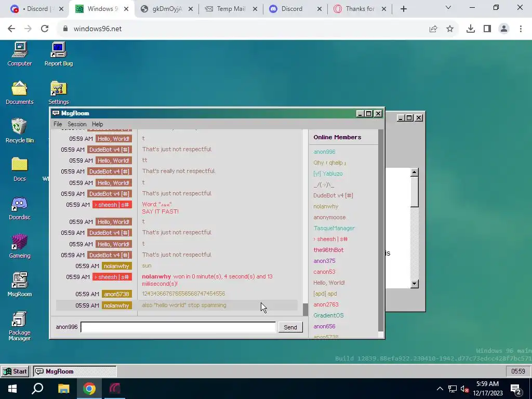Click the 'stop spamming' message by nolanwhy
The image size is (532, 399).
click(x=184, y=305)
